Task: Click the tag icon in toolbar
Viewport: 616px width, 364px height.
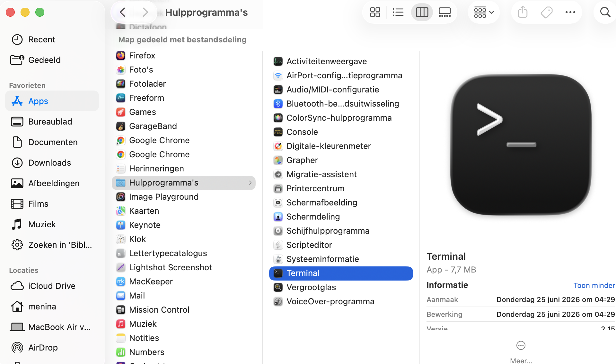Action: (x=547, y=12)
